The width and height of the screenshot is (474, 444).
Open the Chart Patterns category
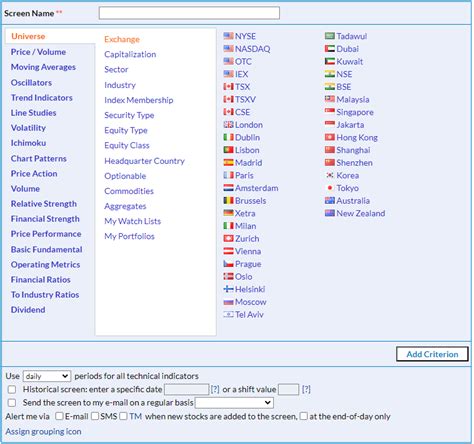(x=39, y=158)
